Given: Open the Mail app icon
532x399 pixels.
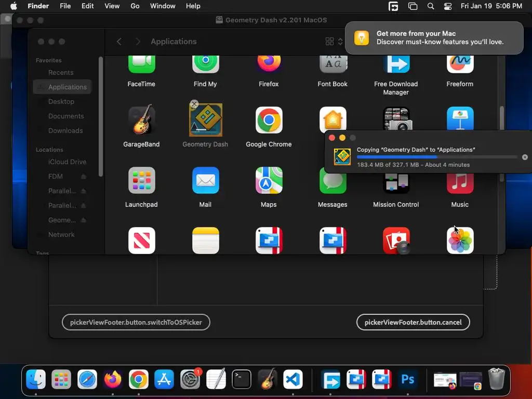Looking at the screenshot, I should [205, 180].
